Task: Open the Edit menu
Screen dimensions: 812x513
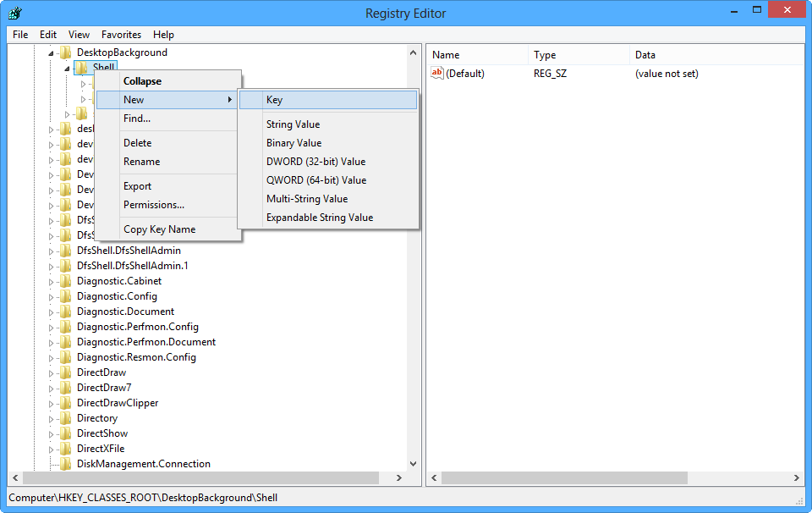Action: [x=48, y=35]
